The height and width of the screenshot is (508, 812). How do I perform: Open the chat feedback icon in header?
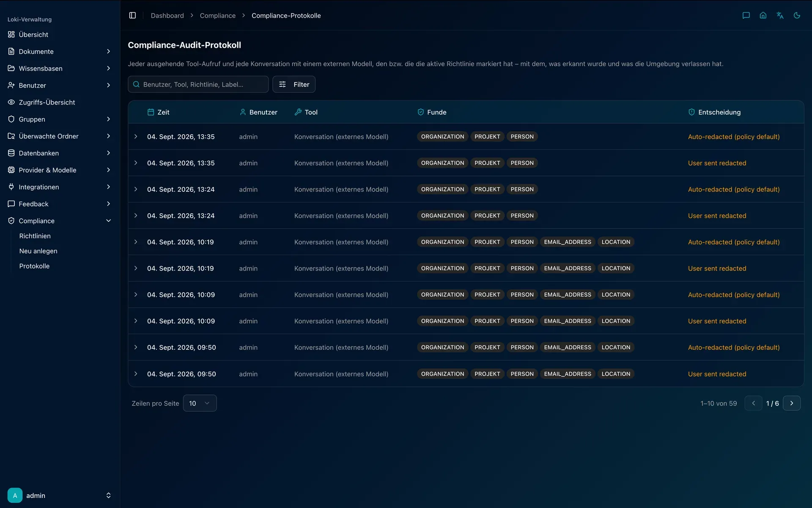(x=746, y=15)
